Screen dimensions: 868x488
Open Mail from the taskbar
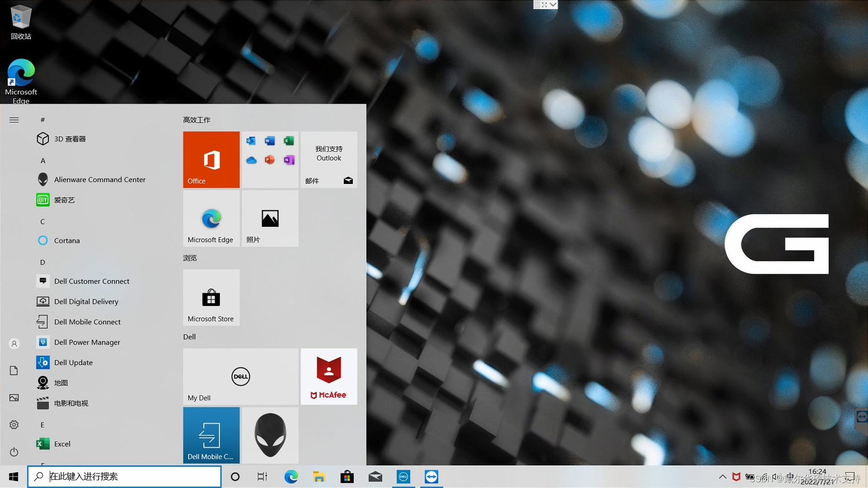[x=375, y=476]
